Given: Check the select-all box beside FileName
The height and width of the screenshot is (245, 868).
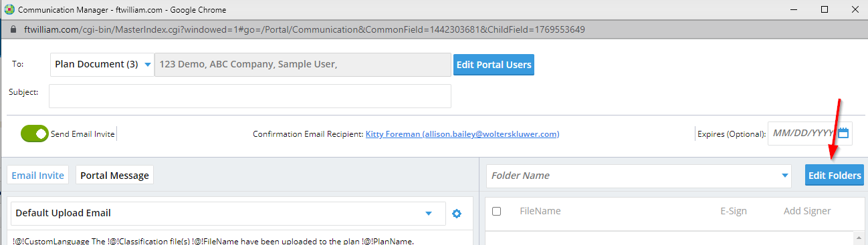Looking at the screenshot, I should pos(496,211).
